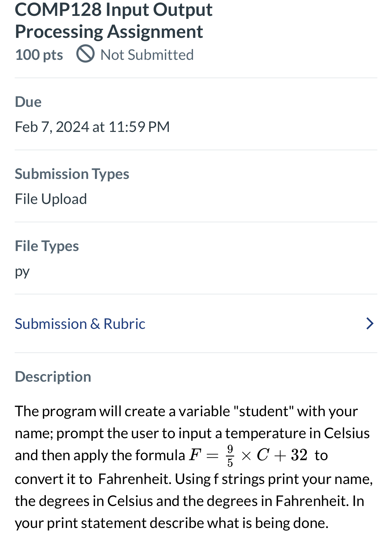392x553 pixels.
Task: Select the Feb 7, 2024 due date
Action: 92,126
